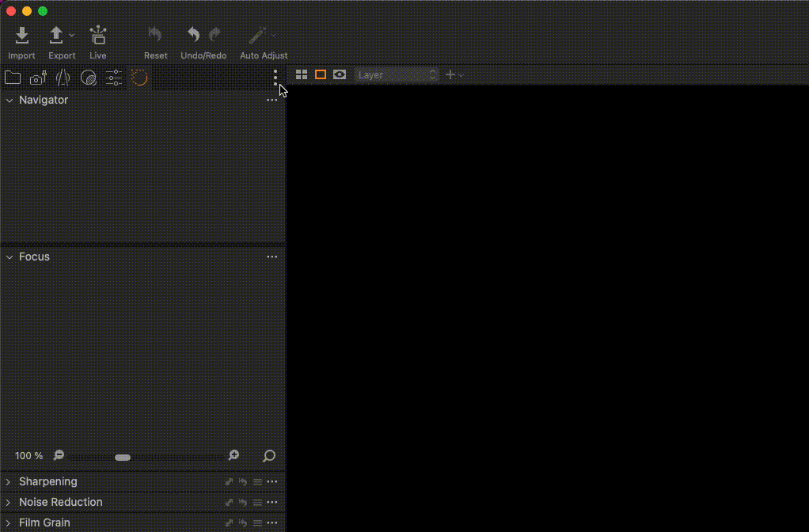Click the Auto Adjust magic wand
The height and width of the screenshot is (532, 809).
(x=257, y=36)
